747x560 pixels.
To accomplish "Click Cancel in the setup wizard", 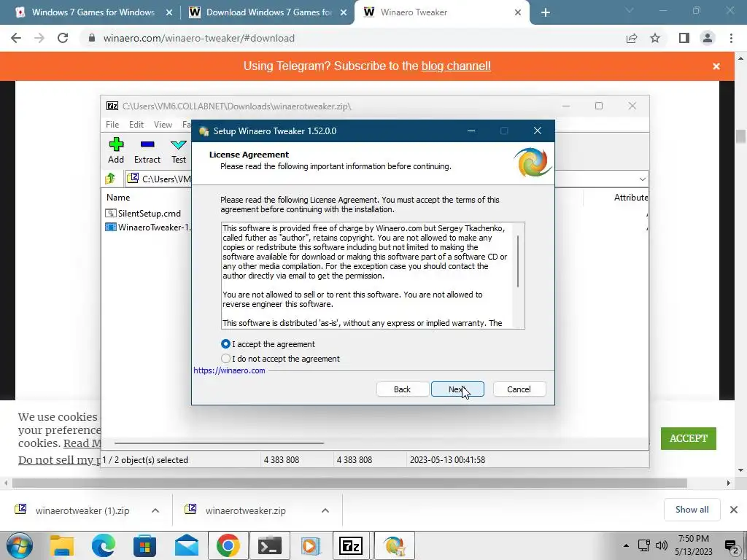I will pos(519,389).
